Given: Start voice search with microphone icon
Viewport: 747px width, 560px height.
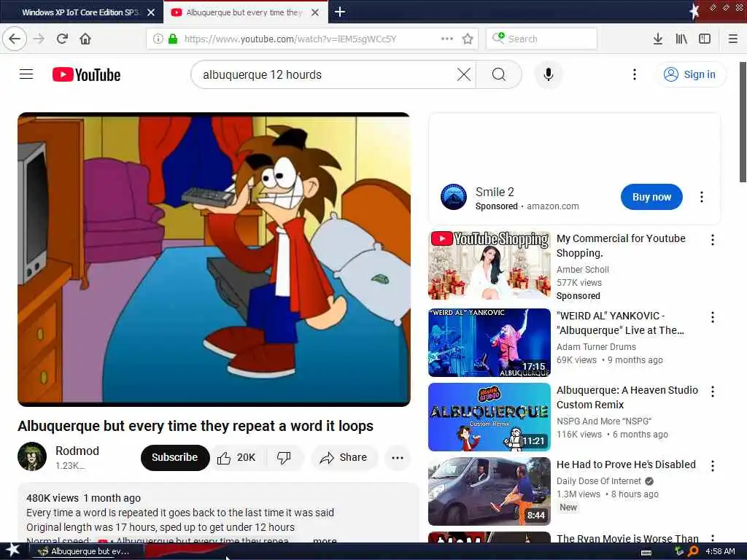Looking at the screenshot, I should click(549, 74).
